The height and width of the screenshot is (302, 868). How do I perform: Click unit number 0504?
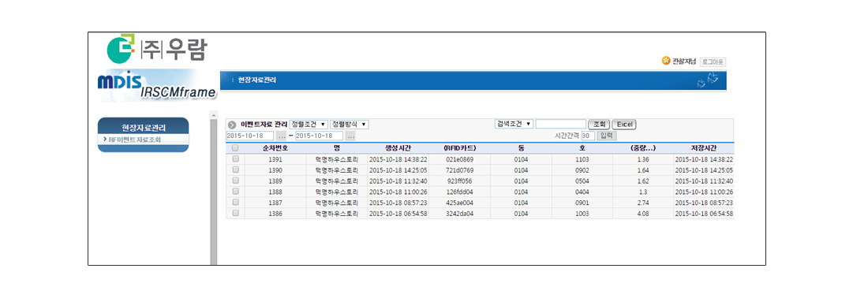[582, 181]
